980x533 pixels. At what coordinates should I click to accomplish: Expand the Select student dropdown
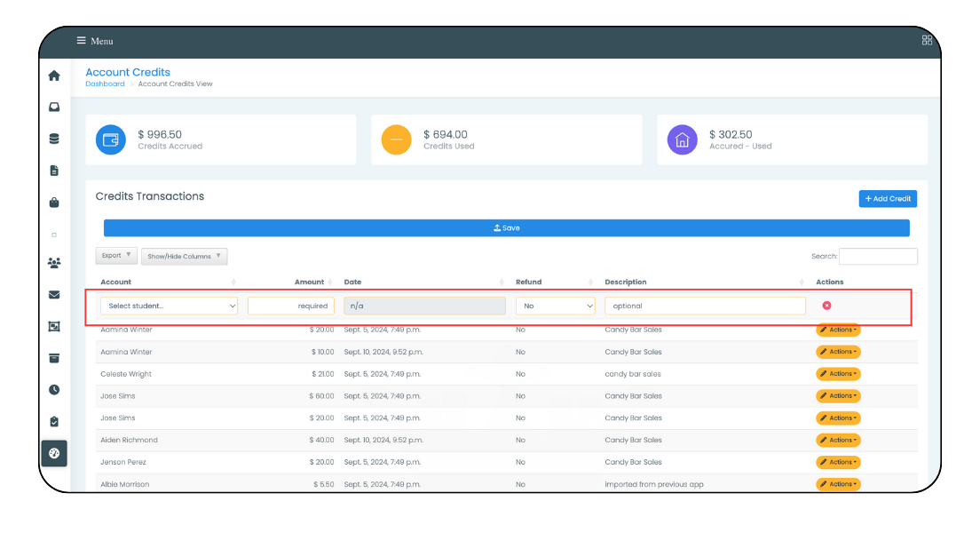[x=169, y=306]
